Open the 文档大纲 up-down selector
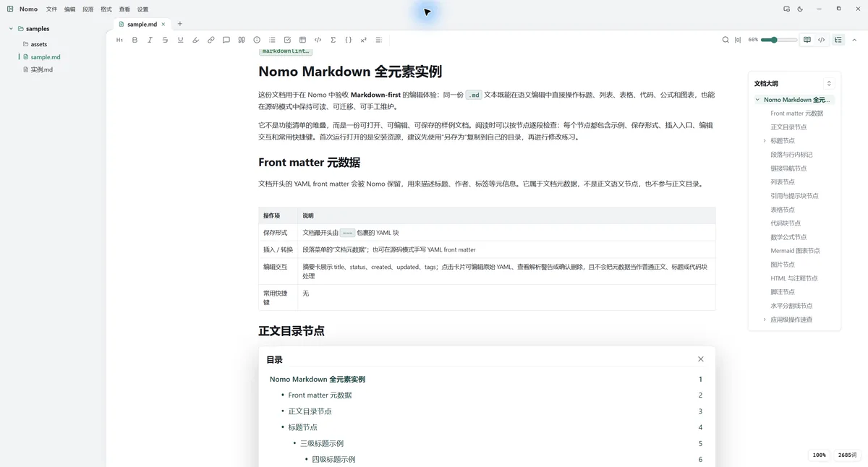Viewport: 868px width, 467px height. [829, 83]
